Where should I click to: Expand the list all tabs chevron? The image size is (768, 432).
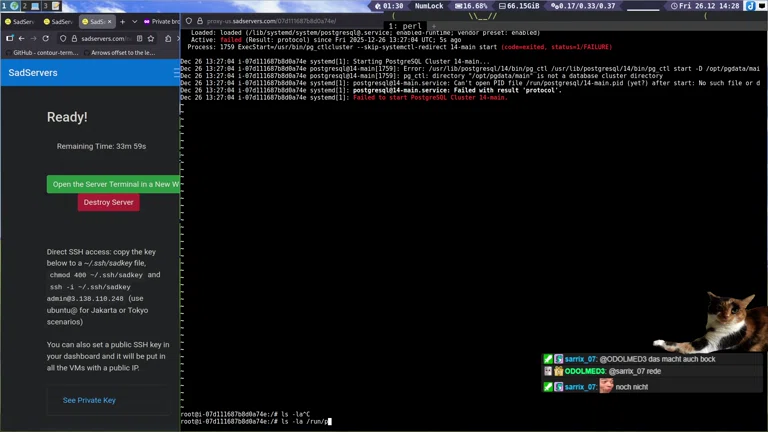(x=135, y=22)
